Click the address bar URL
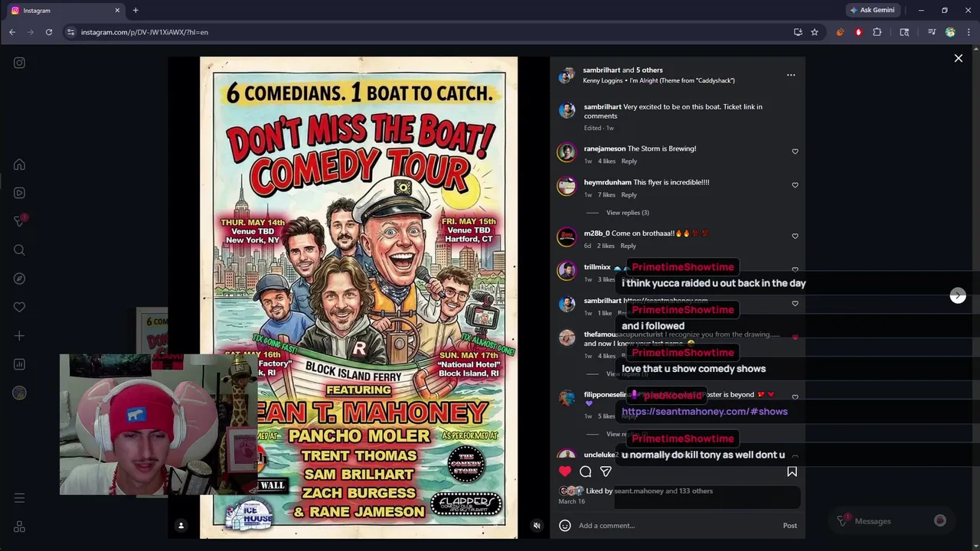The image size is (980, 551). pos(145,32)
